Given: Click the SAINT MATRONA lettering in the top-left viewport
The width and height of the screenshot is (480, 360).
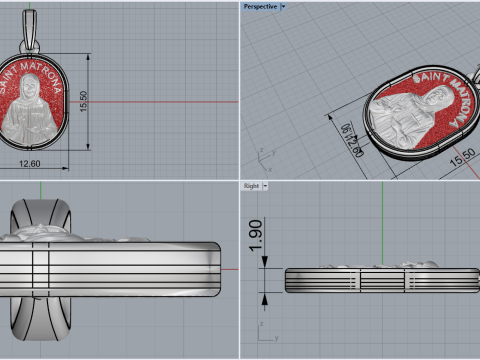Looking at the screenshot, I should click(31, 77).
